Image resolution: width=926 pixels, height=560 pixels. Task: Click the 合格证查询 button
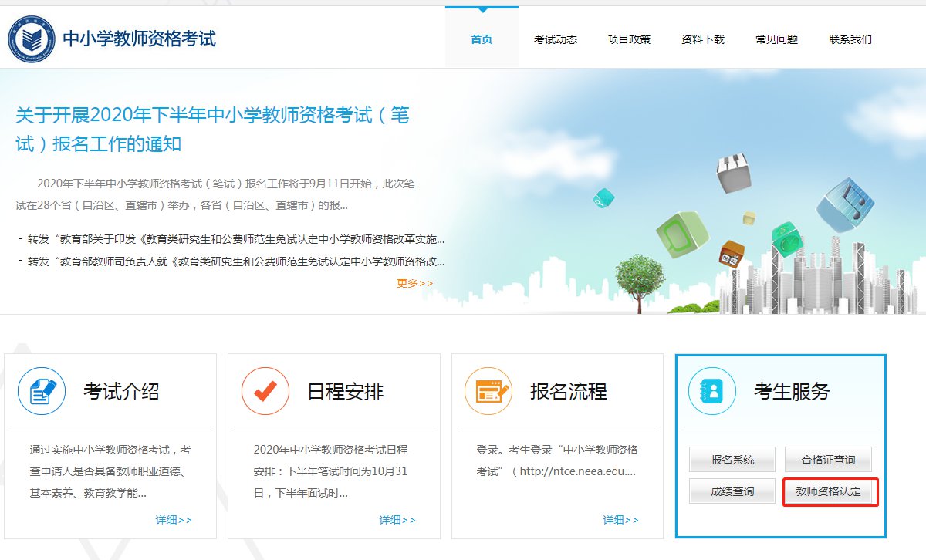[x=828, y=460]
